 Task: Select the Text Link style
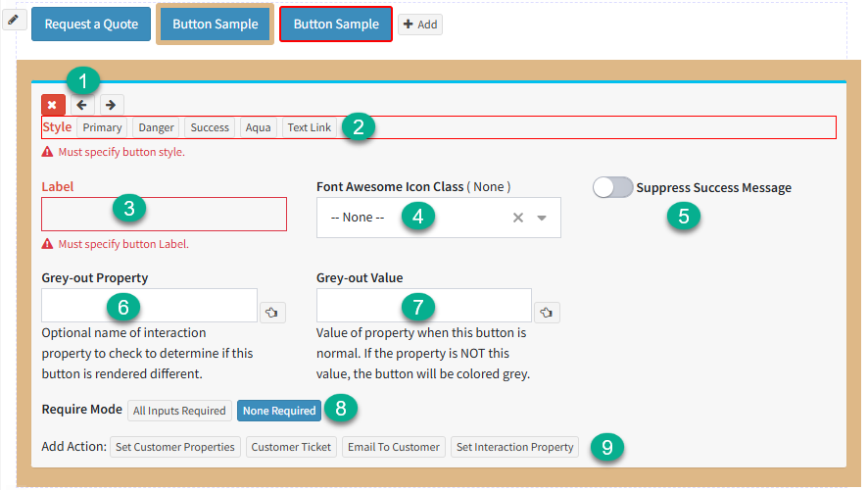[x=309, y=127]
